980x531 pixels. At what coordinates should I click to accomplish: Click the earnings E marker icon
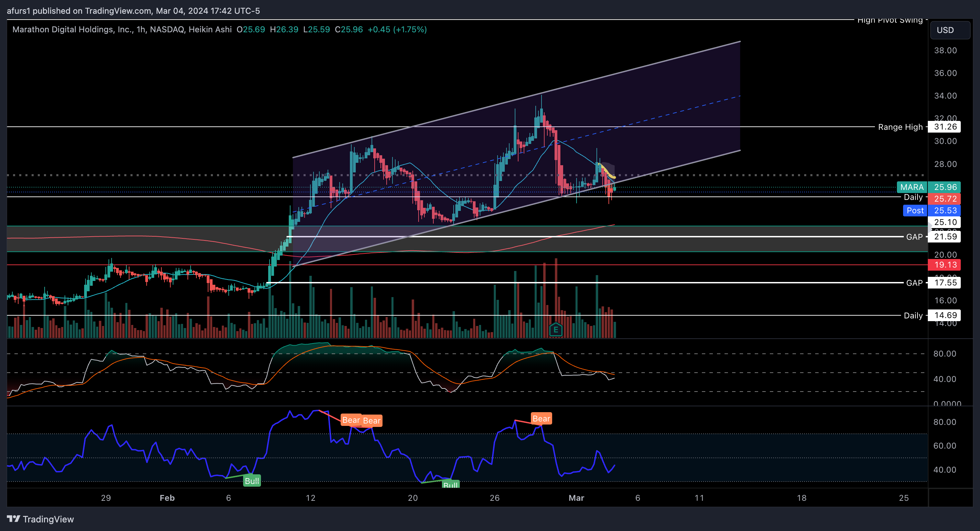556,330
